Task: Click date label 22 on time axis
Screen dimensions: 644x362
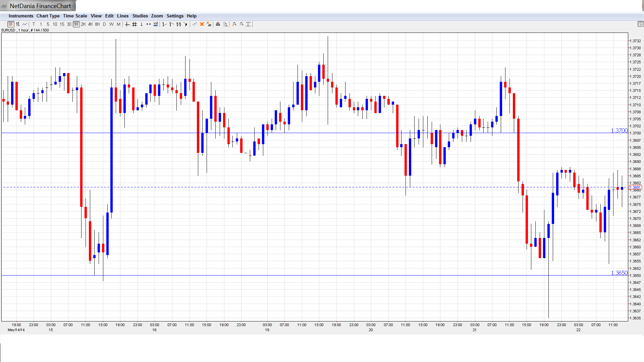Action: 578,330
